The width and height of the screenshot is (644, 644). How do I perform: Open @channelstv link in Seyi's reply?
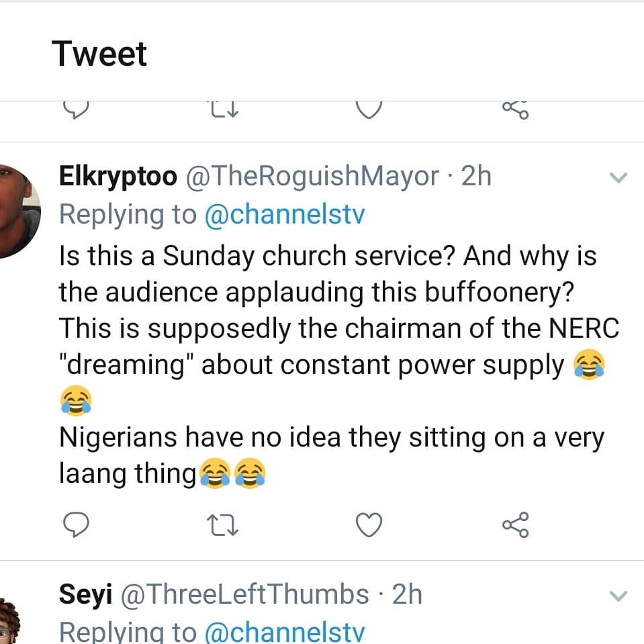click(285, 632)
